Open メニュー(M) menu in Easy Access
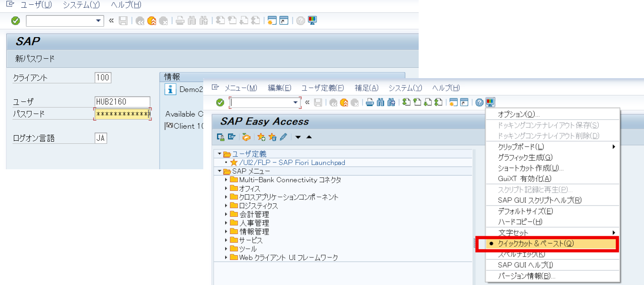The width and height of the screenshot is (644, 285). (240, 88)
